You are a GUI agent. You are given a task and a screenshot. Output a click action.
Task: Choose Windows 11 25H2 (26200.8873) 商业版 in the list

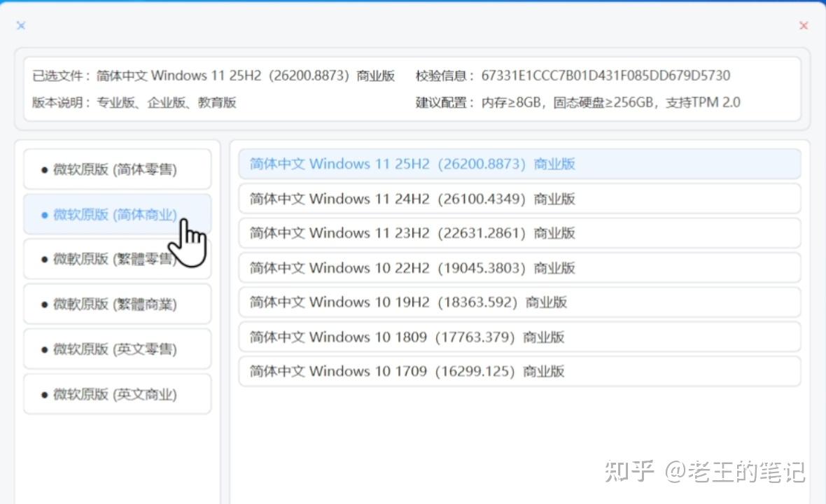[519, 164]
